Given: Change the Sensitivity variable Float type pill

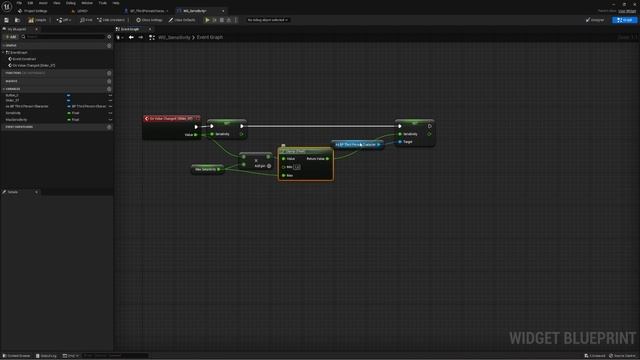Looking at the screenshot, I should pyautogui.click(x=73, y=113).
